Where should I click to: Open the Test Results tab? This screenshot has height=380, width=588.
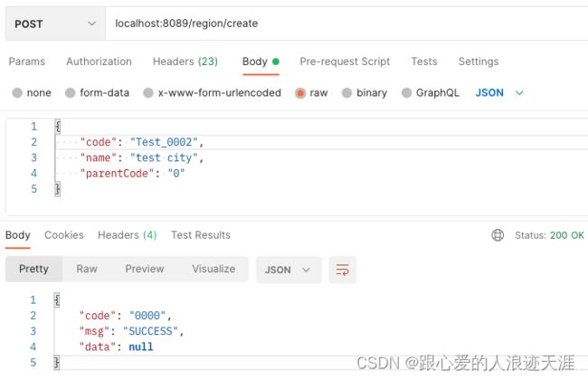[x=201, y=235]
